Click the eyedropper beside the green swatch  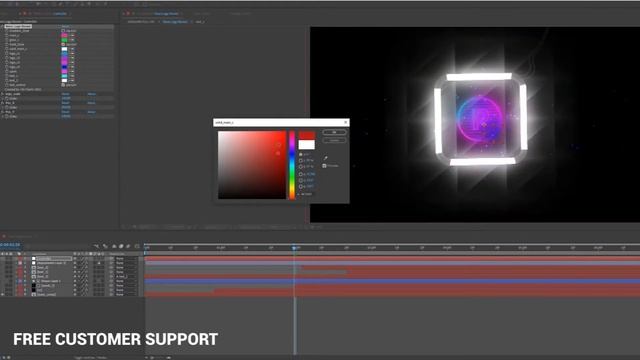pyautogui.click(x=72, y=40)
